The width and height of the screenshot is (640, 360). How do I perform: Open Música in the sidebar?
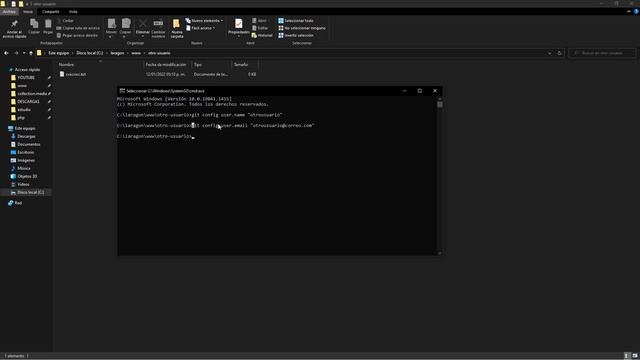click(x=24, y=168)
